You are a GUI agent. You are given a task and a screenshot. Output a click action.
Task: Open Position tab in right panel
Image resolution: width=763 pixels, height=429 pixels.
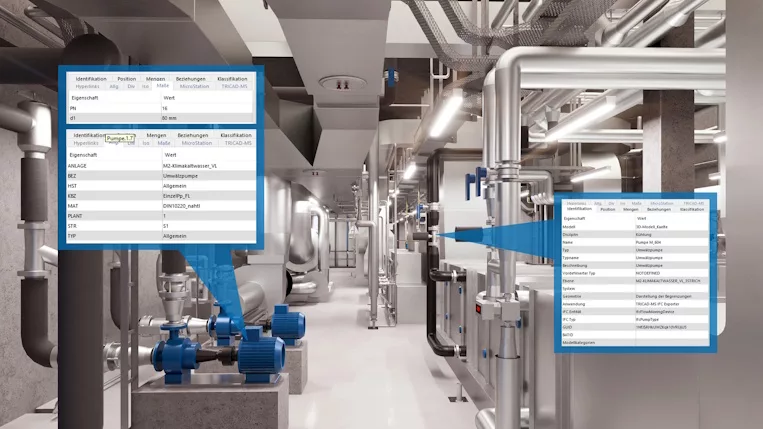[x=607, y=209]
